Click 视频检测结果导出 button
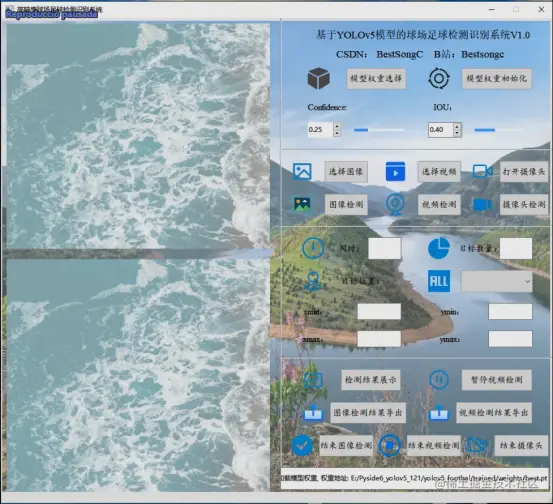Viewport: 553px width, 504px height. point(494,412)
